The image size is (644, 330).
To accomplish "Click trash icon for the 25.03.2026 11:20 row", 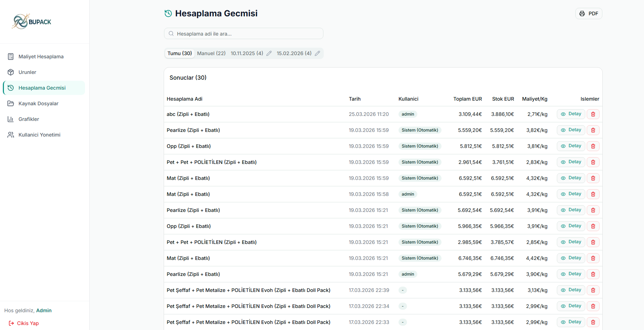I will [593, 114].
